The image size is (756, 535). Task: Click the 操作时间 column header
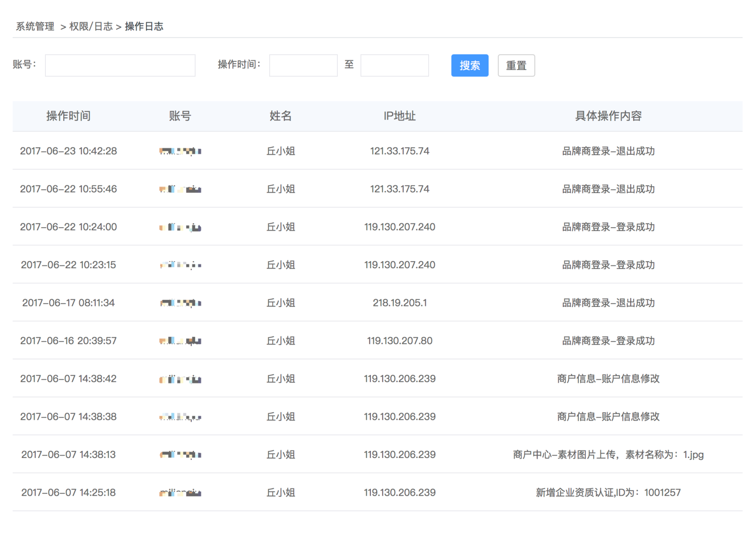click(x=69, y=116)
